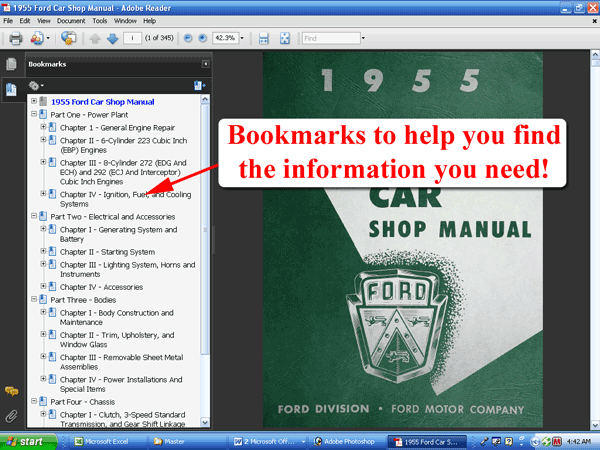
Task: Select Chapter III - Removable Sheet Metal Assemblies
Action: (x=121, y=362)
